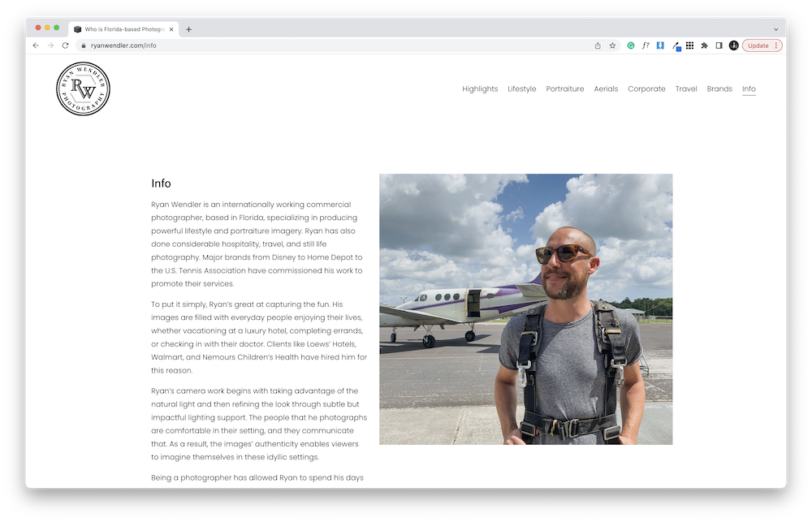This screenshot has height=522, width=812.
Task: Click the Ryan Wendler Photography logo
Action: point(83,88)
